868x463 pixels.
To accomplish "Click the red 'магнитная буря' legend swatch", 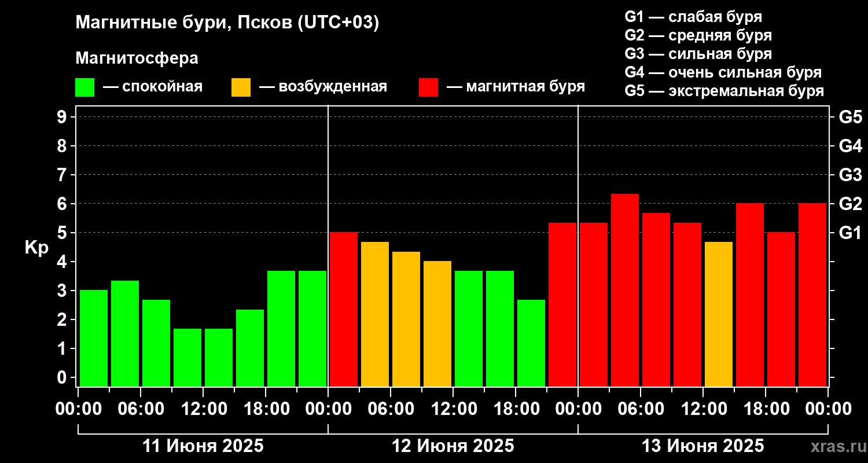I will pyautogui.click(x=429, y=87).
